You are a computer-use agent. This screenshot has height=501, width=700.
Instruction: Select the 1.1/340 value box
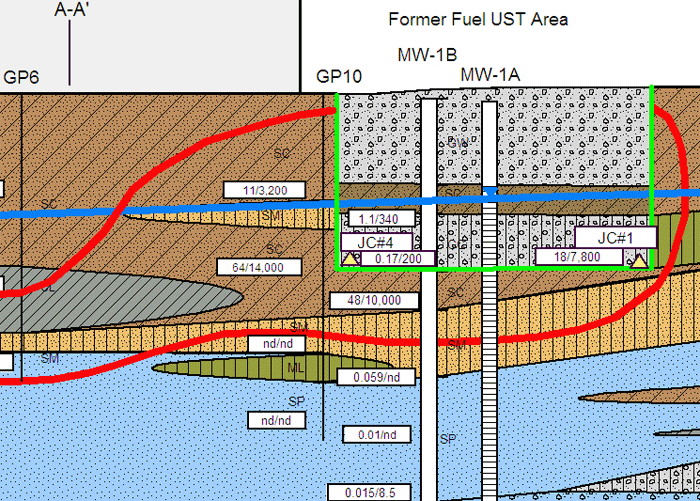(371, 218)
